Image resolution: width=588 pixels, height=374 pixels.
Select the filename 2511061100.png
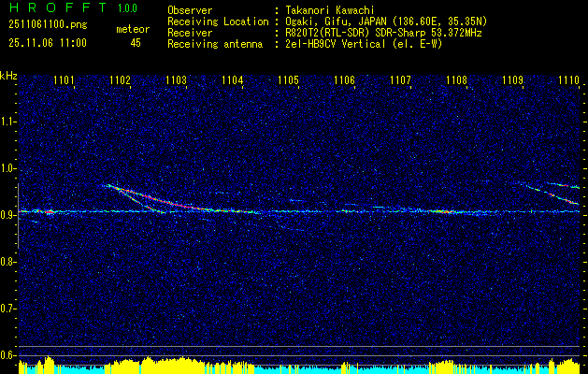tap(48, 25)
